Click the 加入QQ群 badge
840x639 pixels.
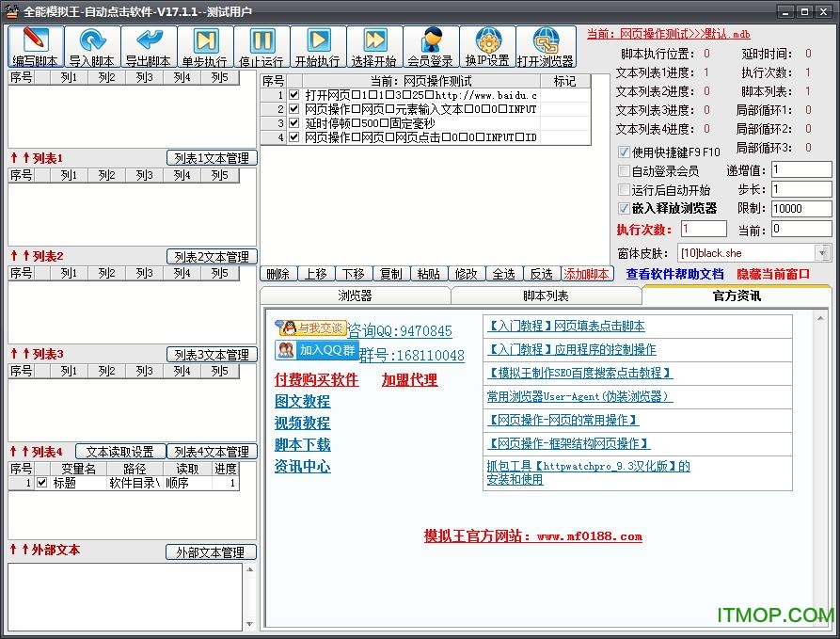pos(317,350)
